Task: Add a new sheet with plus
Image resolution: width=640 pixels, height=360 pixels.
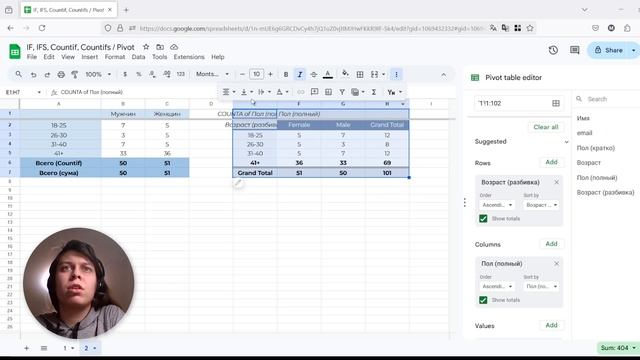Action: 26,348
